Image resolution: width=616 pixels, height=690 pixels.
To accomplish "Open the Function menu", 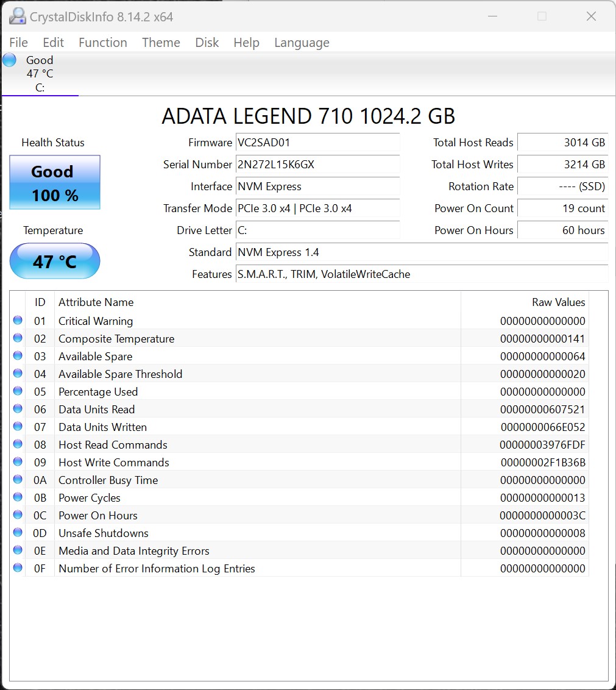I will [103, 42].
